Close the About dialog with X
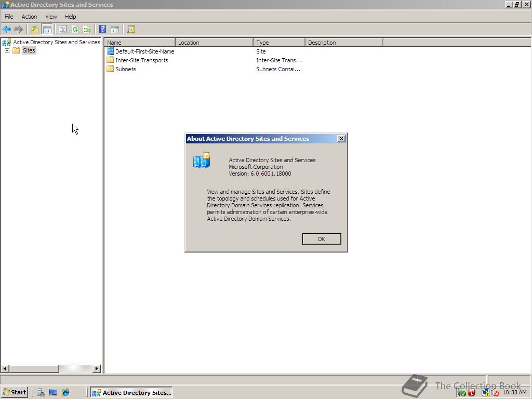This screenshot has width=532, height=399. click(341, 138)
